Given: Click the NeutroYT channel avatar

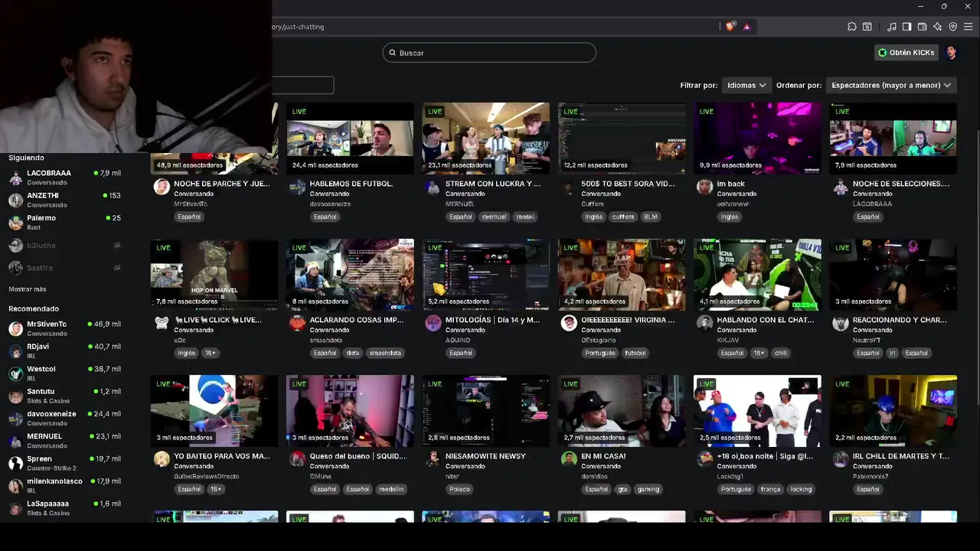Looking at the screenshot, I should click(841, 323).
